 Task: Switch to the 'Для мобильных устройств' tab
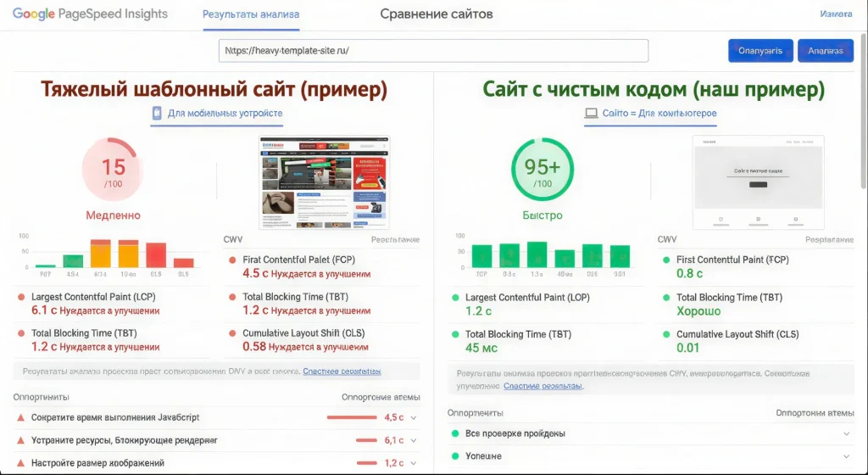point(217,114)
